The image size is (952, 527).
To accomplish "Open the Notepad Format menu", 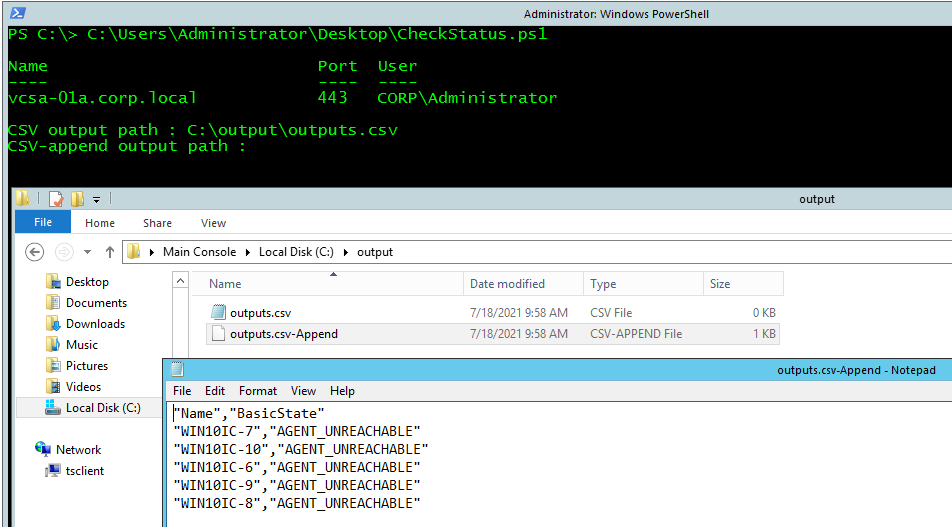I will click(257, 391).
